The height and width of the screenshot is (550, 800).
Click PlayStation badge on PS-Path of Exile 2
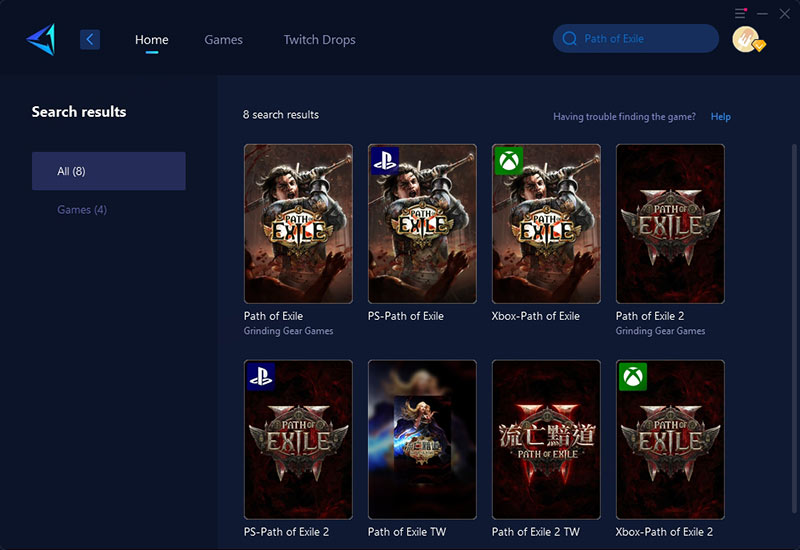point(261,377)
